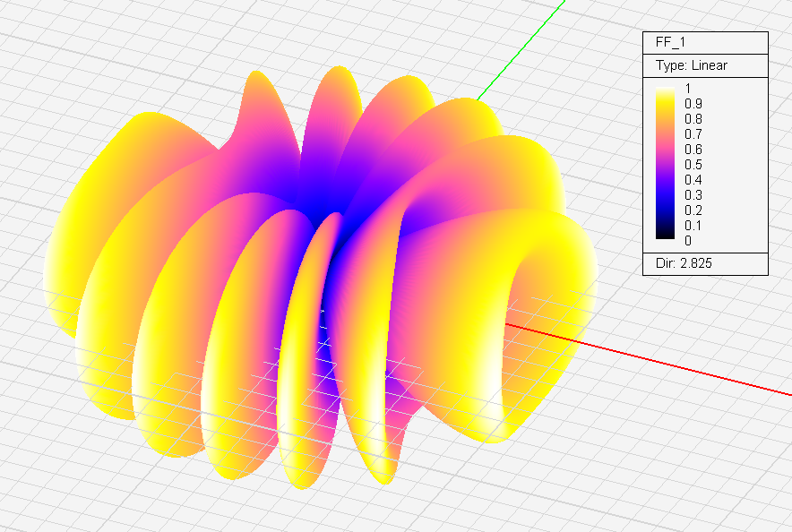Select the 0.1 legend tick label
This screenshot has width=792, height=532.
click(693, 226)
